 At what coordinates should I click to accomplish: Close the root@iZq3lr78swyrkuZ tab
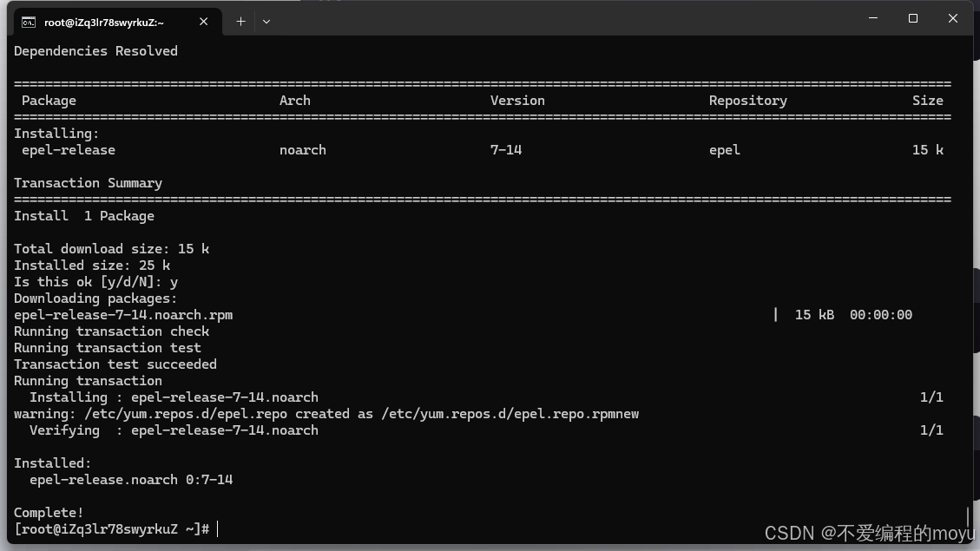tap(204, 21)
